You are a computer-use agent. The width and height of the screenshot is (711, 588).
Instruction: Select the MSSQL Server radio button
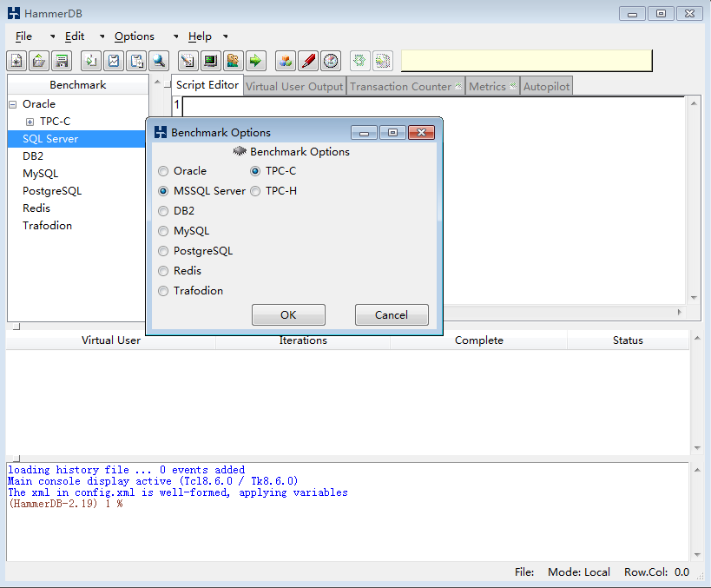coord(163,191)
